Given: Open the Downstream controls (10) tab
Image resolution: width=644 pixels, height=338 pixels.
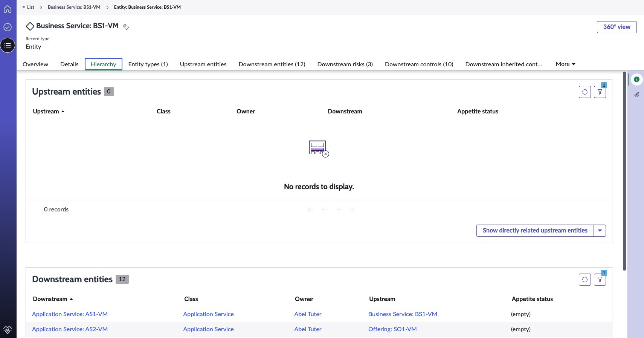Looking at the screenshot, I should [419, 64].
